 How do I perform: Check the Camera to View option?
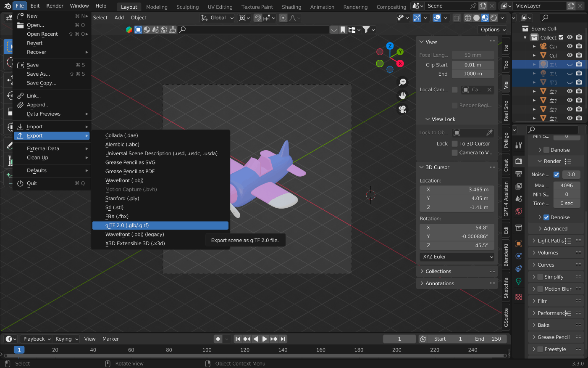click(x=454, y=153)
